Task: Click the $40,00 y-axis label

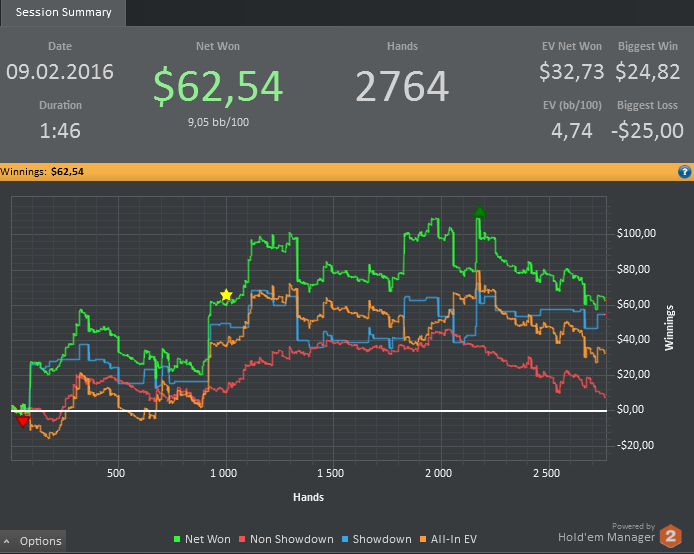Action: click(x=633, y=339)
